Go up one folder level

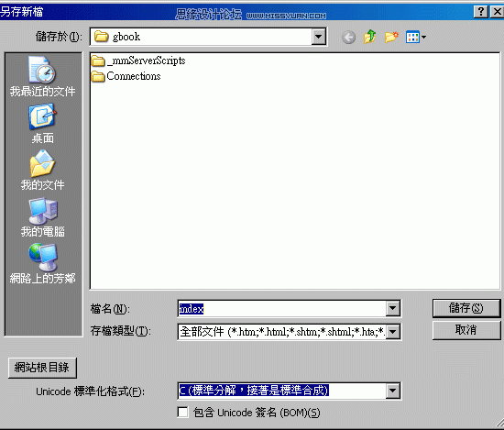pos(370,37)
